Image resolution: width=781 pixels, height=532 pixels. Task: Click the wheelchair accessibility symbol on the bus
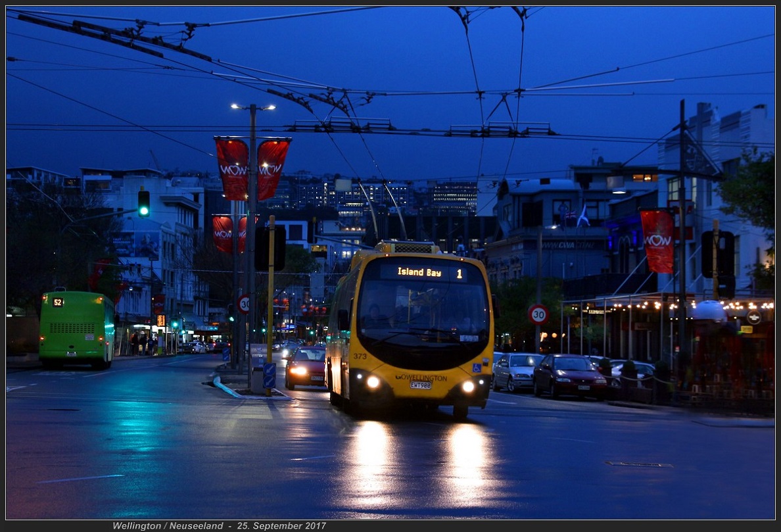click(x=476, y=368)
